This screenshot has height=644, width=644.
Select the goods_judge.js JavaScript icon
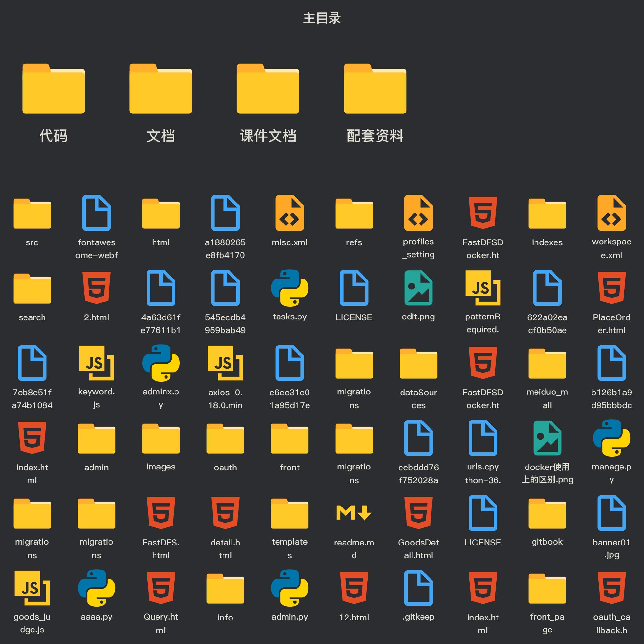click(x=32, y=588)
